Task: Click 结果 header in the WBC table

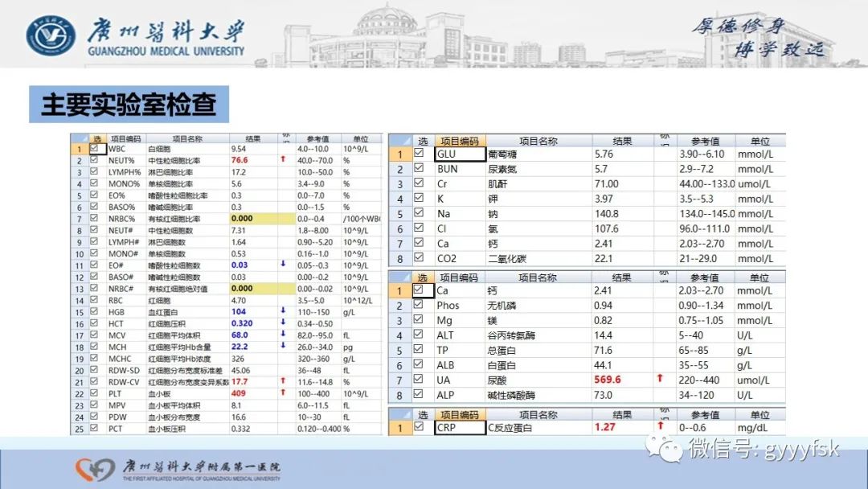Action: [253, 138]
